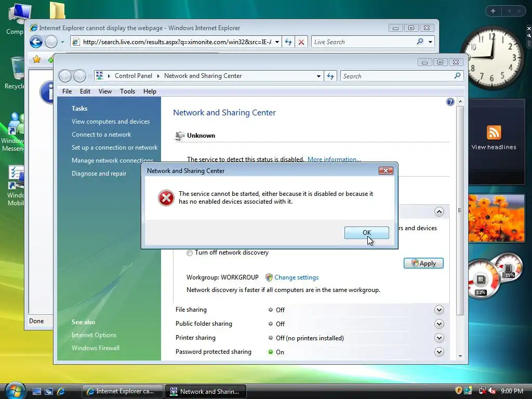532x399 pixels.
Task: Open the Help menu in Control Panel
Action: (150, 91)
